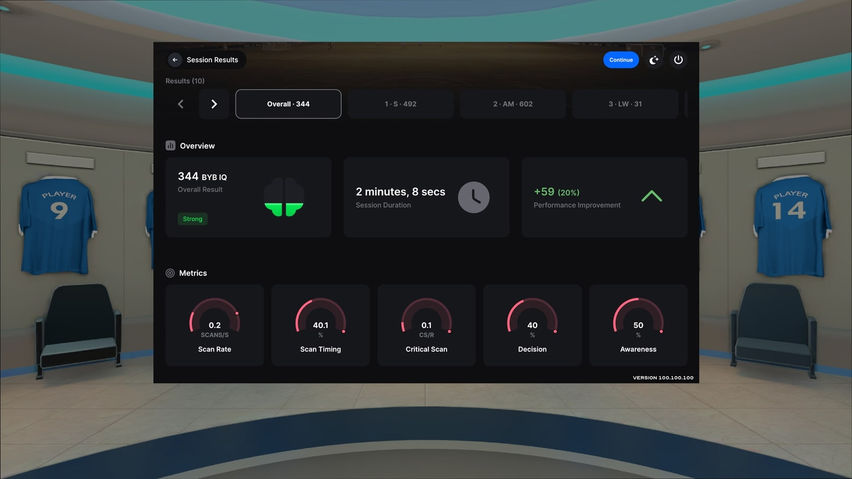Advance results with the right chevron

214,104
